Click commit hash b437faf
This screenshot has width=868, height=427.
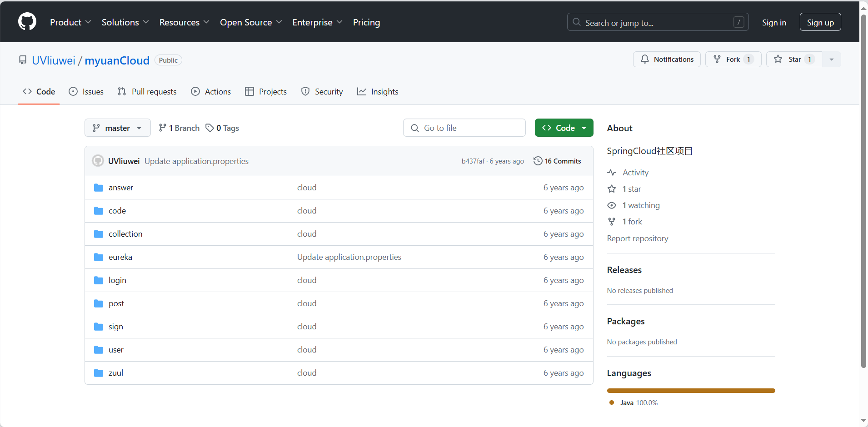coord(473,161)
